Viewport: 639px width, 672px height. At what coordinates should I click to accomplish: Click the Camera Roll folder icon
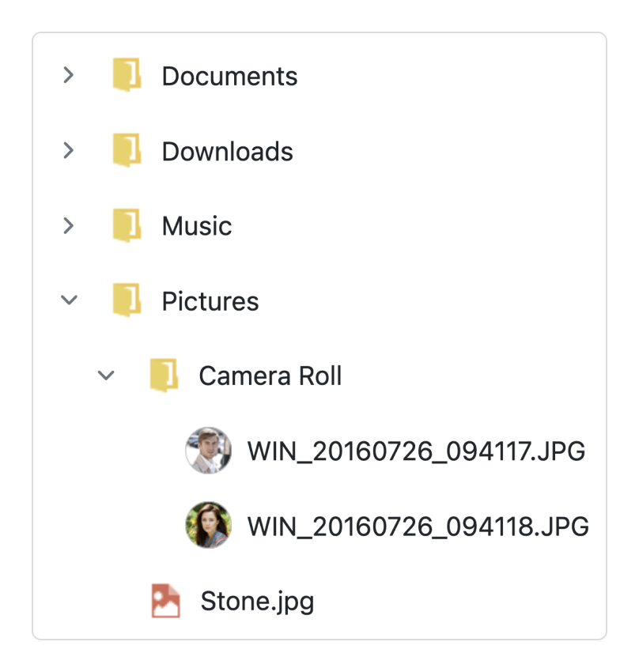164,375
